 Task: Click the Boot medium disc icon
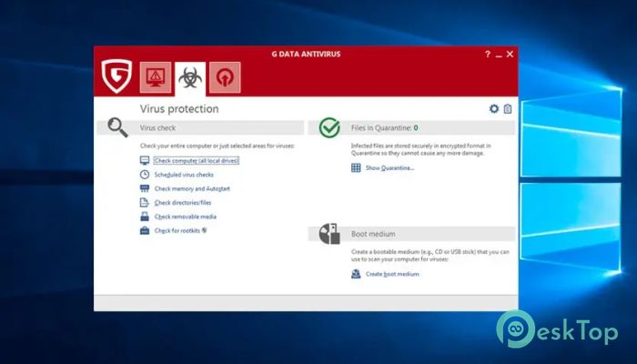pos(329,234)
